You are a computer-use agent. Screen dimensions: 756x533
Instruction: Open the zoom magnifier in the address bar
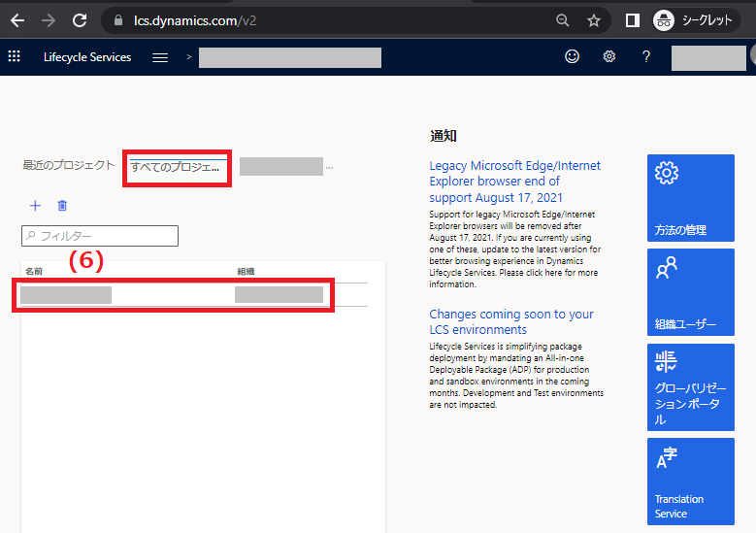click(562, 20)
